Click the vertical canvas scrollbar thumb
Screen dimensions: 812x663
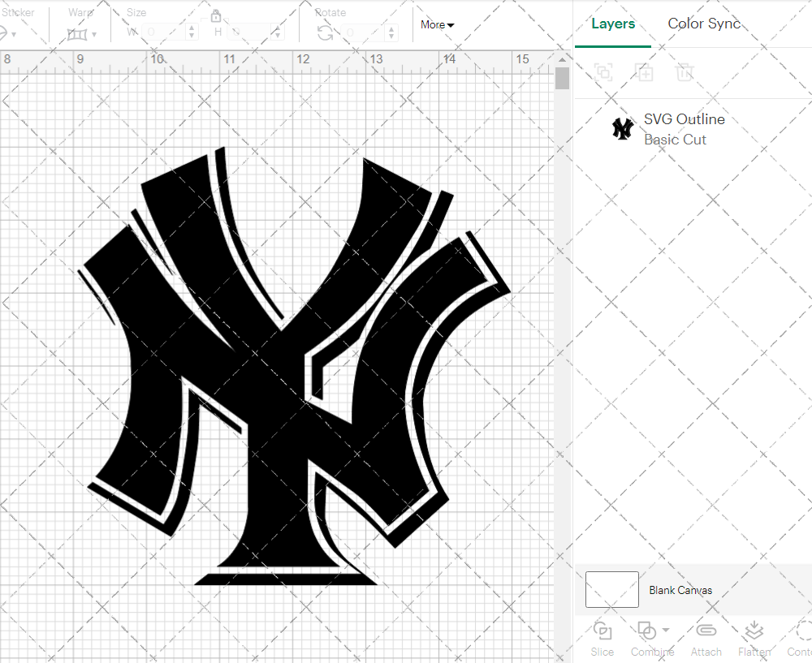coord(563,79)
